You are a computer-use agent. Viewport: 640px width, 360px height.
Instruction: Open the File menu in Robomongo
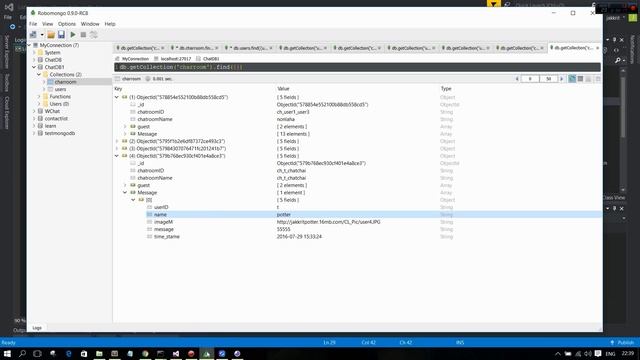tap(33, 24)
